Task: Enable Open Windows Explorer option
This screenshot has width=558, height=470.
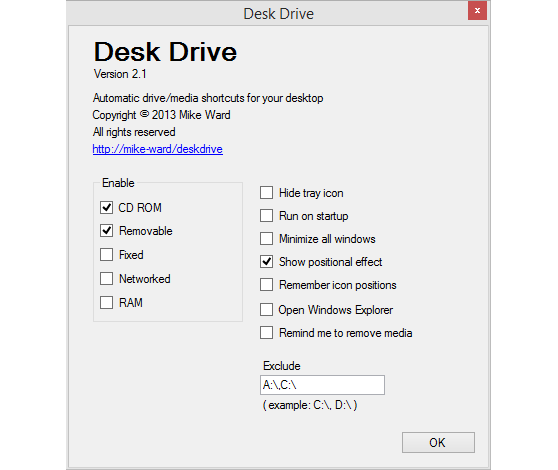Action: (267, 310)
